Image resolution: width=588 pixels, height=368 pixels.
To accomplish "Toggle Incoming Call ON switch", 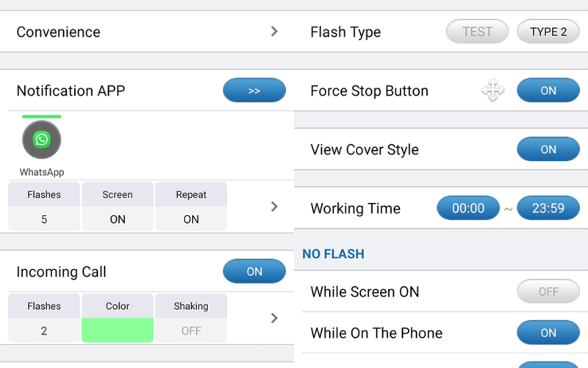I will (x=254, y=271).
